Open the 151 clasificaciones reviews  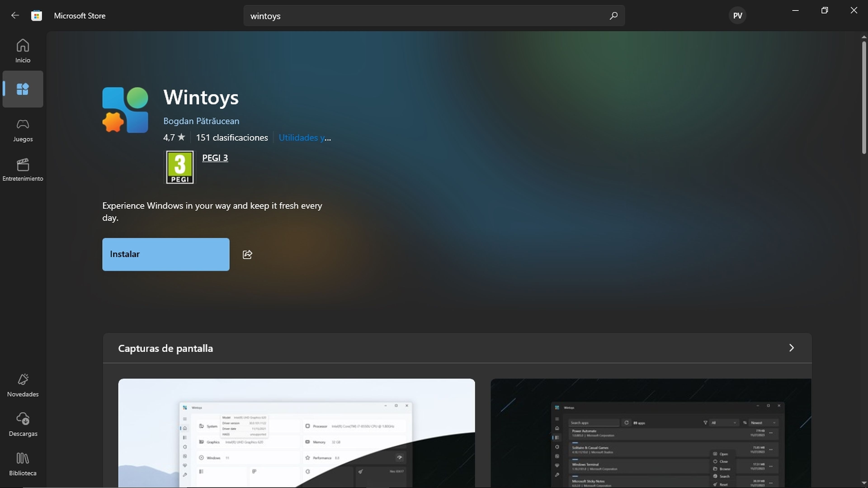point(232,137)
